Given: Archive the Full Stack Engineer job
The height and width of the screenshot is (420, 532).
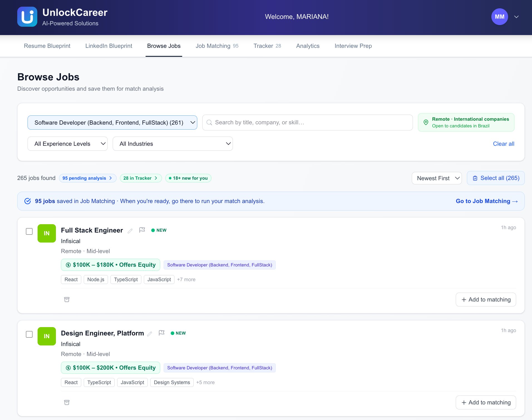Looking at the screenshot, I should click(x=67, y=300).
